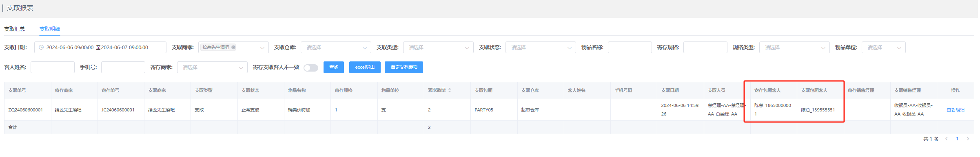Go to previous page arrow in pagination
This screenshot has width=980, height=157.
click(947, 139)
